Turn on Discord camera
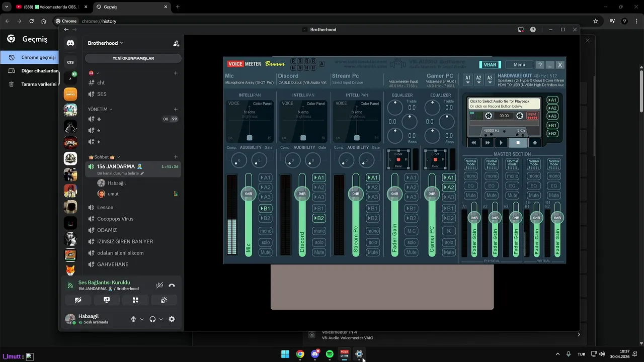644x362 pixels. 78,300
